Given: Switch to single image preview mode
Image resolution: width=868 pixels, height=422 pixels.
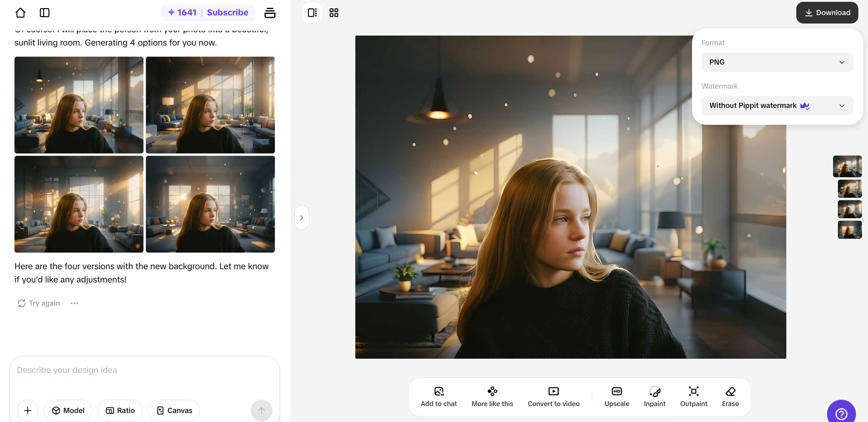Looking at the screenshot, I should click(312, 12).
